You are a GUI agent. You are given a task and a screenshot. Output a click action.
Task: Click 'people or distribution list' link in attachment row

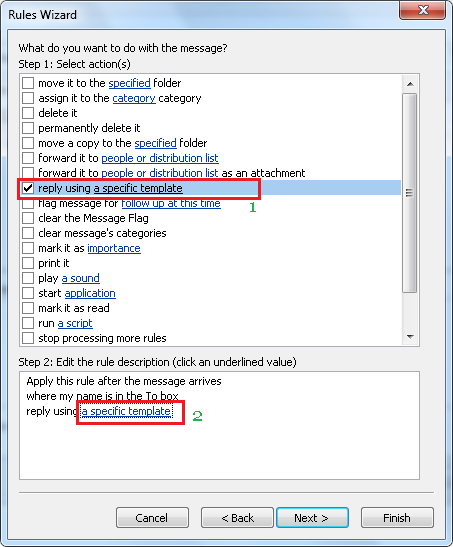160,173
